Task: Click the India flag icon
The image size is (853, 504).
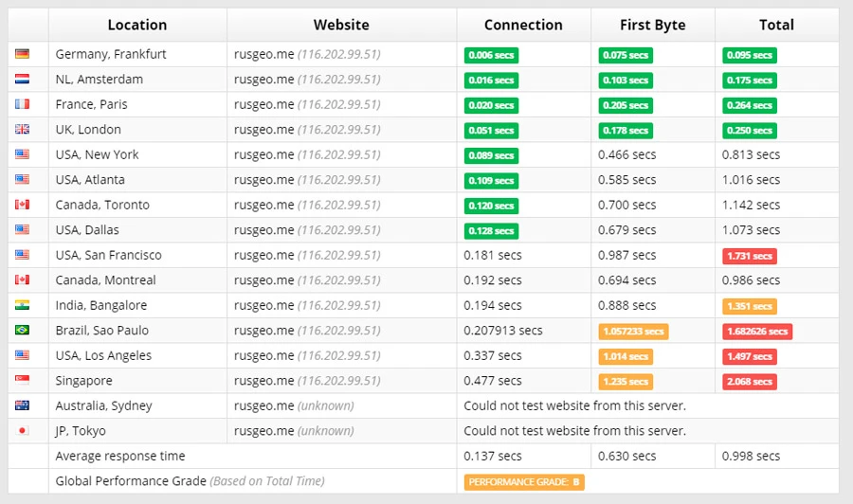Action: (x=23, y=305)
